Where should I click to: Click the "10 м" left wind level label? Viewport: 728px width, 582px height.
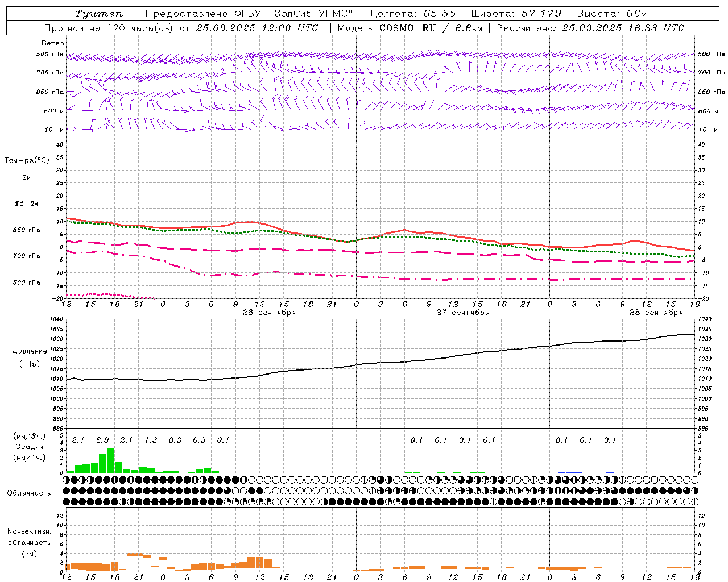coord(55,130)
